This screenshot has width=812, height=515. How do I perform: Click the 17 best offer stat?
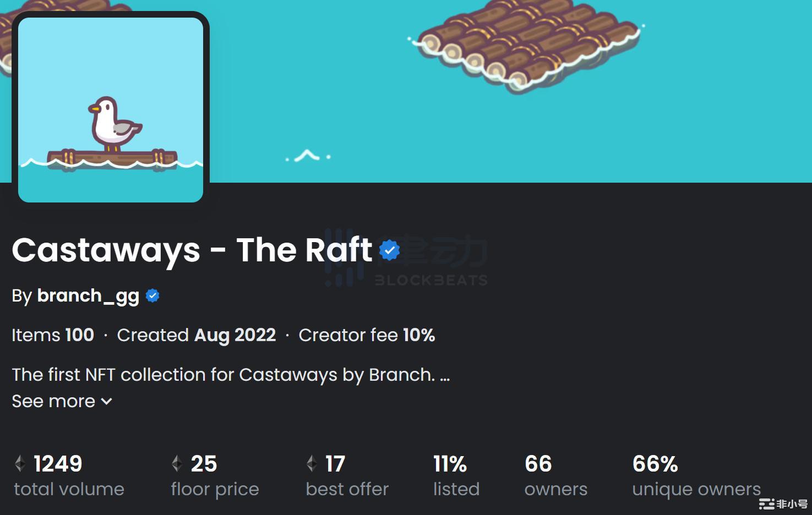(335, 464)
